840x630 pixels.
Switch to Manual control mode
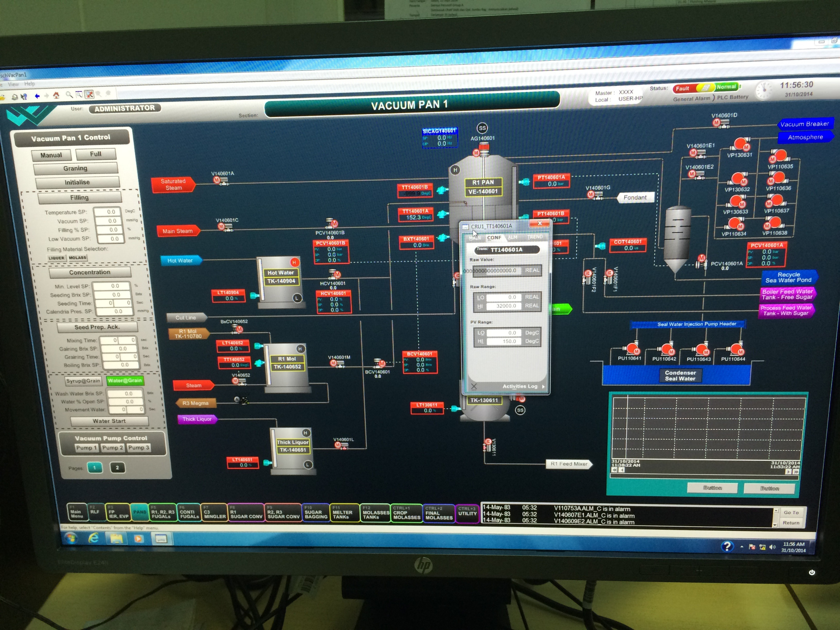(x=51, y=155)
